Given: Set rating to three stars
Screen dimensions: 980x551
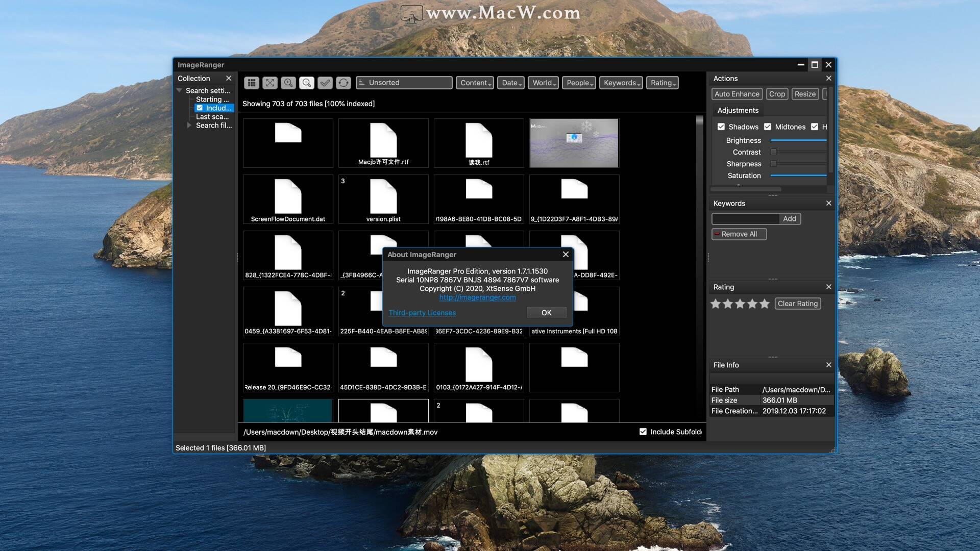Looking at the screenshot, I should (x=740, y=304).
